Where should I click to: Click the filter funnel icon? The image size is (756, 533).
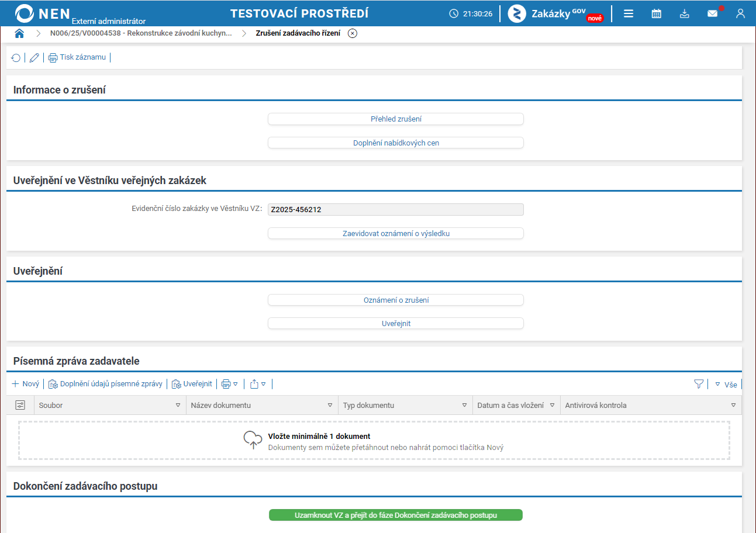click(x=698, y=384)
